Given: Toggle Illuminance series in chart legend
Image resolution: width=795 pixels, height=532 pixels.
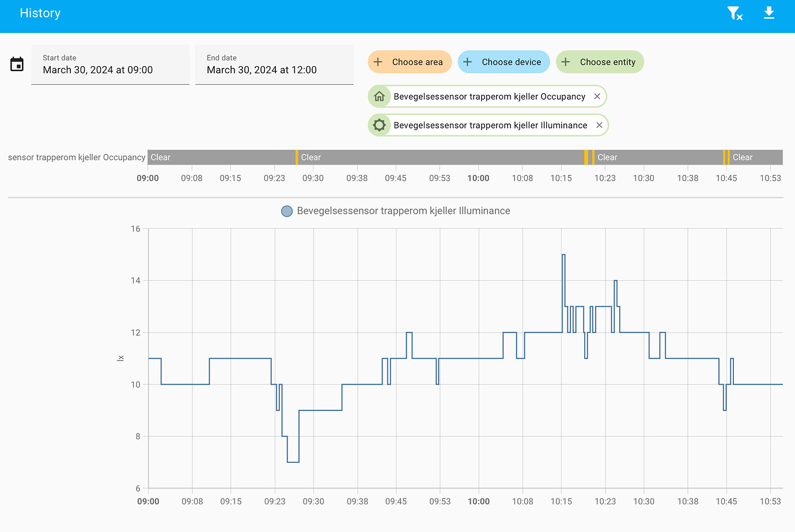Looking at the screenshot, I should pyautogui.click(x=396, y=211).
